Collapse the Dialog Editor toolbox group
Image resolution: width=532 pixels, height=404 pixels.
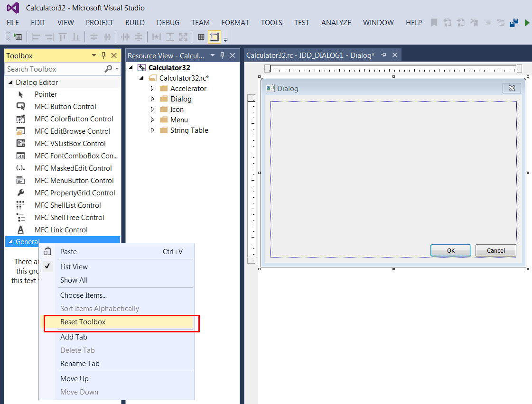pyautogui.click(x=10, y=83)
